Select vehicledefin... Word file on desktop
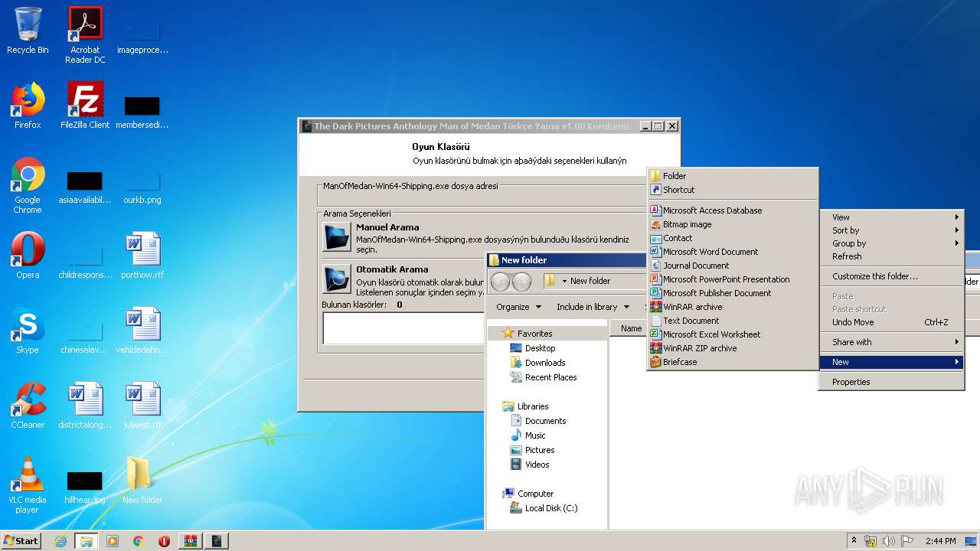 pyautogui.click(x=142, y=330)
